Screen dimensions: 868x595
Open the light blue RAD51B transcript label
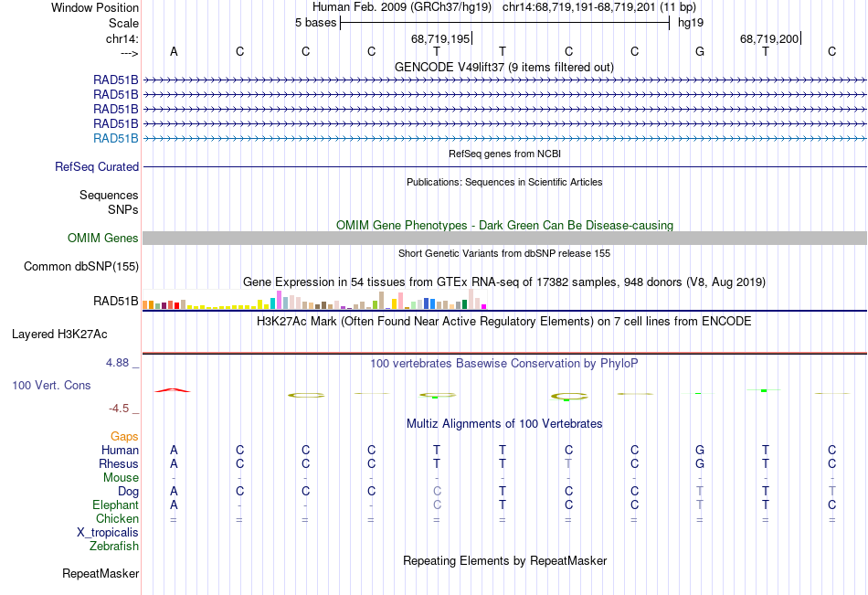point(116,139)
